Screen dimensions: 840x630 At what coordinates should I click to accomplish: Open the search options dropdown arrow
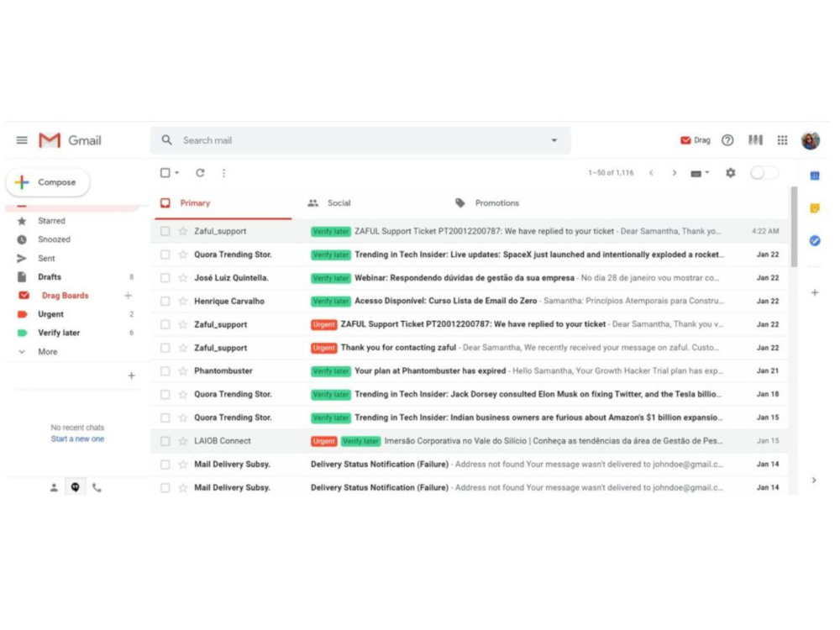(554, 140)
